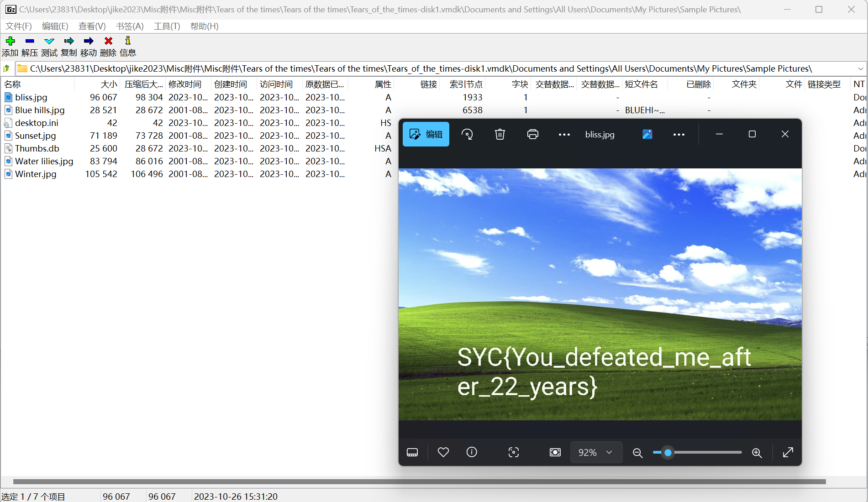Click the print icon in Photos viewer
This screenshot has height=502, width=868.
(533, 134)
